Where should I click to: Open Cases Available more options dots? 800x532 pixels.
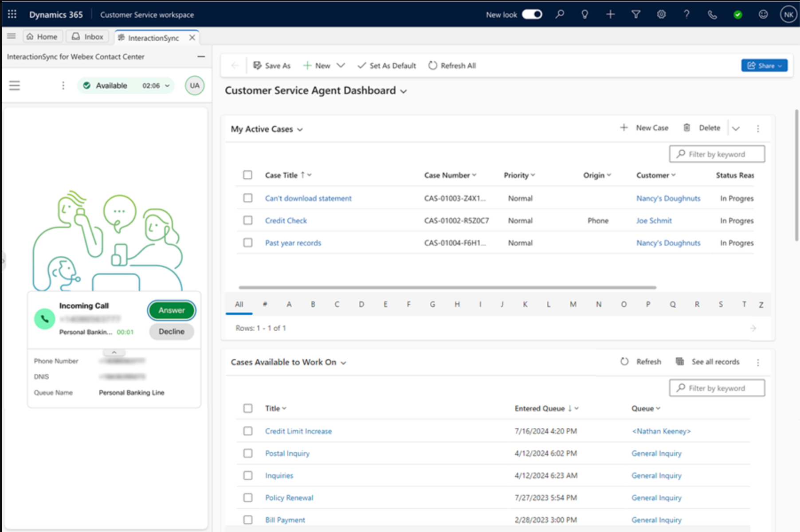point(758,362)
